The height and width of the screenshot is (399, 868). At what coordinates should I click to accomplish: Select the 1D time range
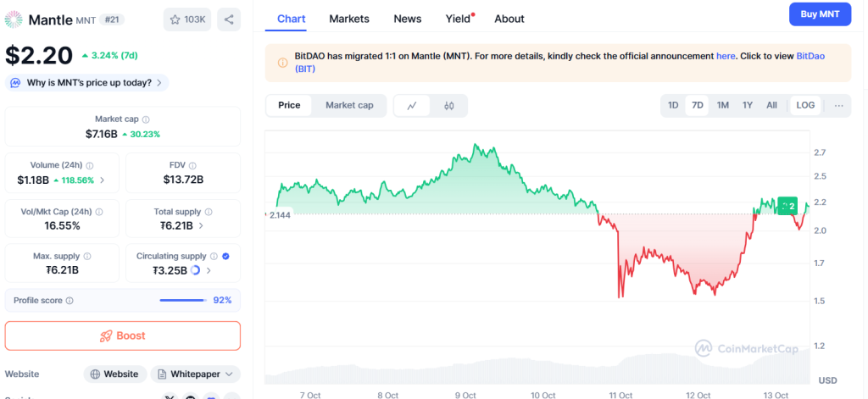pos(673,106)
